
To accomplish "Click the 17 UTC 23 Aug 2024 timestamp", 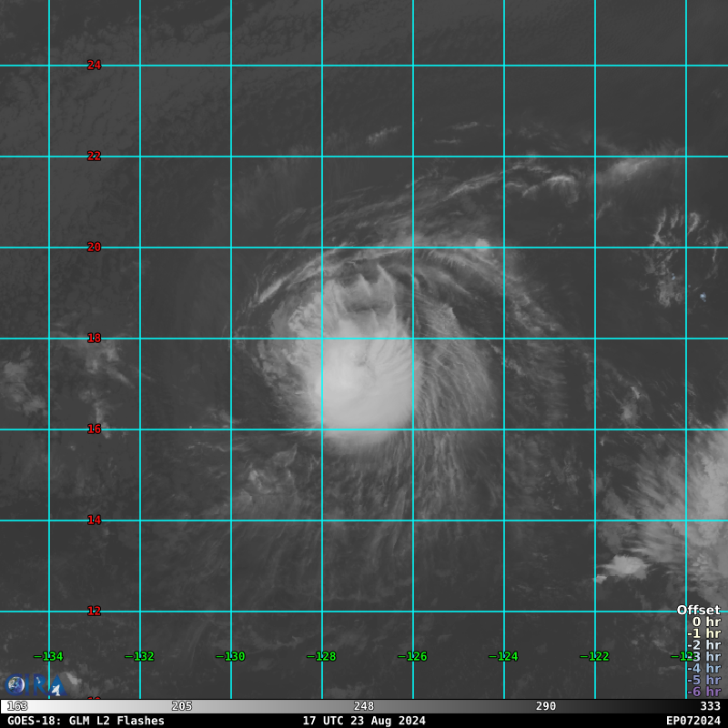I will pos(364,721).
